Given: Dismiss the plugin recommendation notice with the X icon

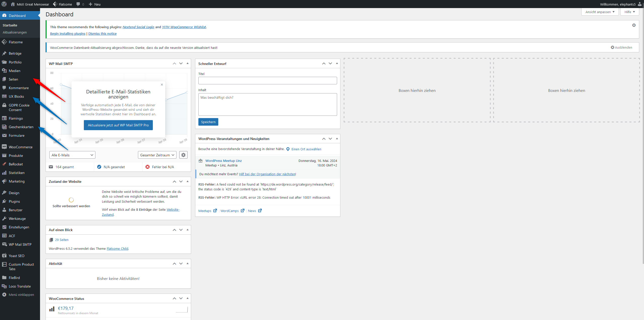Looking at the screenshot, I should pyautogui.click(x=634, y=25).
